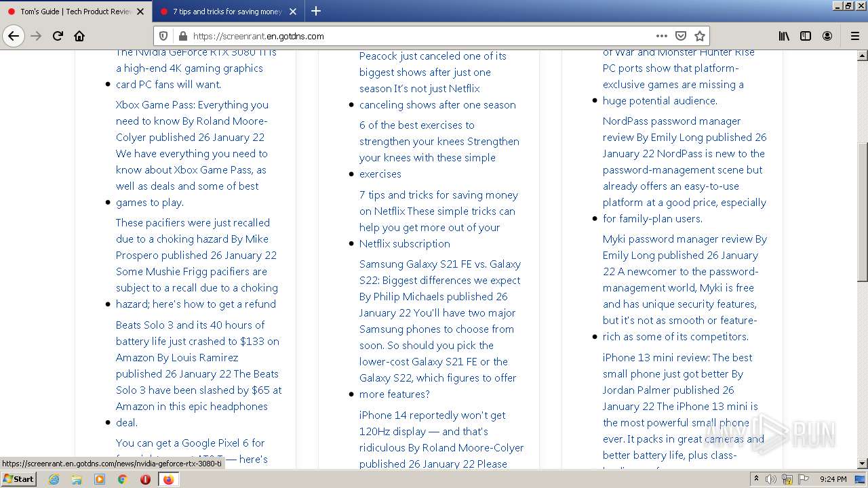Click the 9:24 PM clock
This screenshot has height=488, width=868.
[833, 479]
